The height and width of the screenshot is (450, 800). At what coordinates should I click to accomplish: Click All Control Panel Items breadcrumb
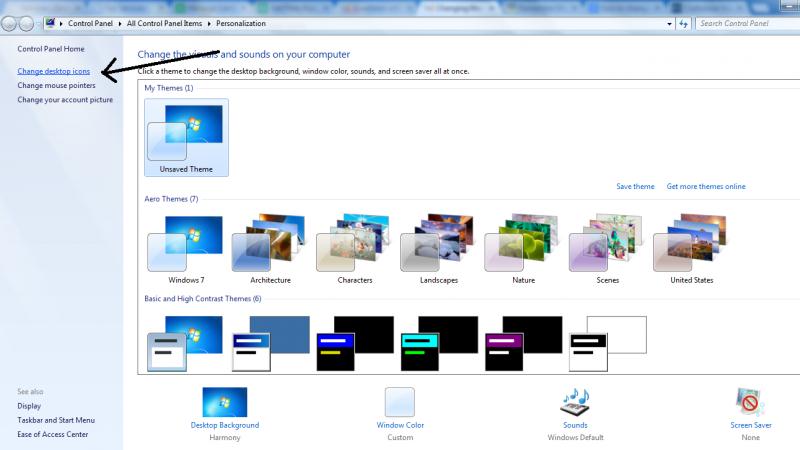click(167, 23)
